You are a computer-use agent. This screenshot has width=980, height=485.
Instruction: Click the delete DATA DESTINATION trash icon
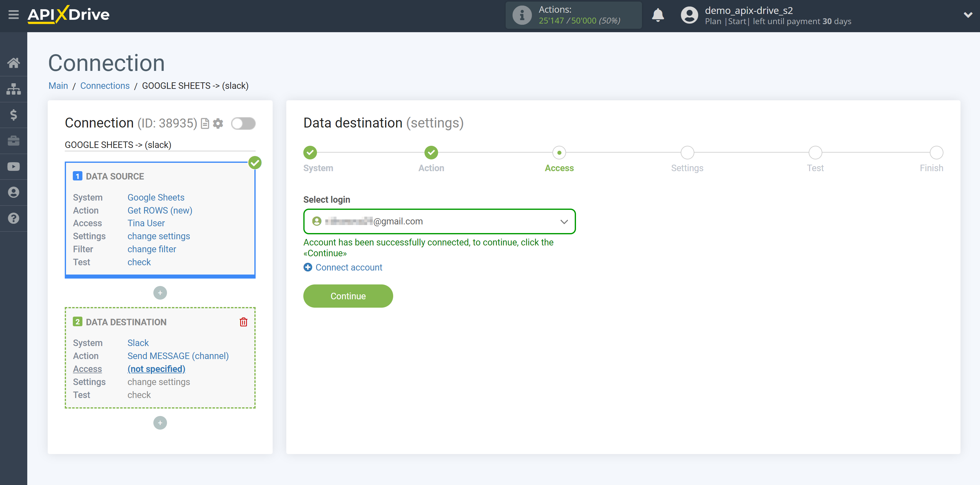244,322
